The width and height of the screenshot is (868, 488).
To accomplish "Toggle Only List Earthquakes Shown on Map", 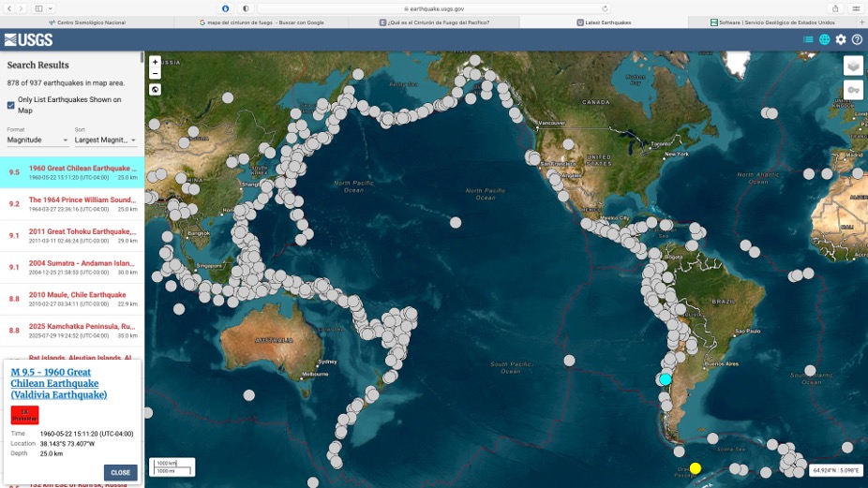I will [x=11, y=105].
